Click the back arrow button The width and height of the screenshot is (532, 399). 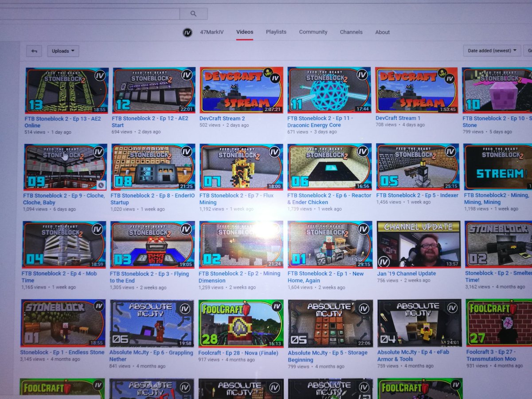[34, 51]
